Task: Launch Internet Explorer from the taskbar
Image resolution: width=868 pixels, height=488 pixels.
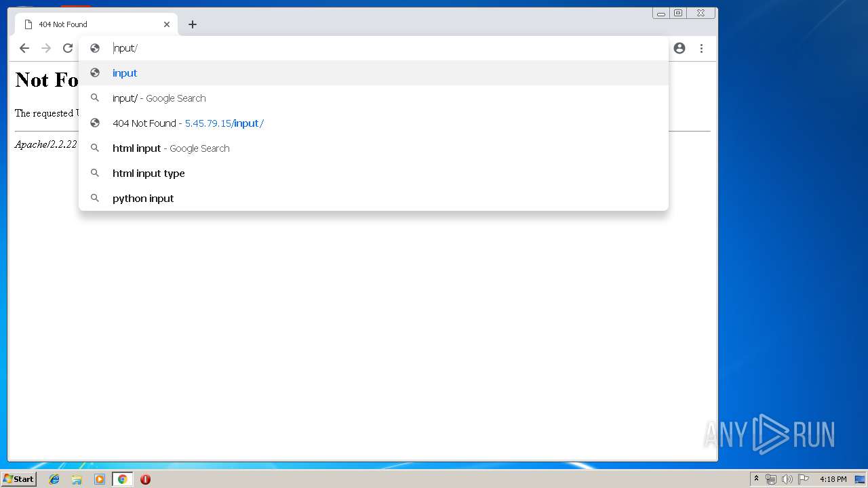Action: 54,479
